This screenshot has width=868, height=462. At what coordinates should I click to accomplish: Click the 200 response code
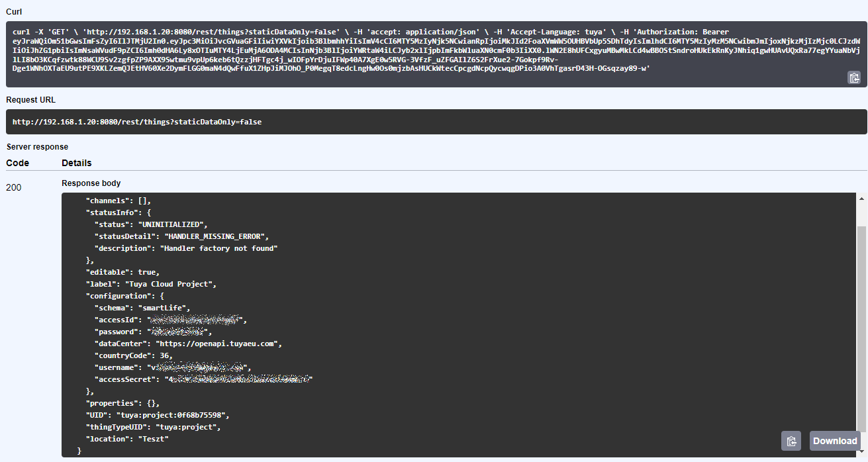click(13, 187)
